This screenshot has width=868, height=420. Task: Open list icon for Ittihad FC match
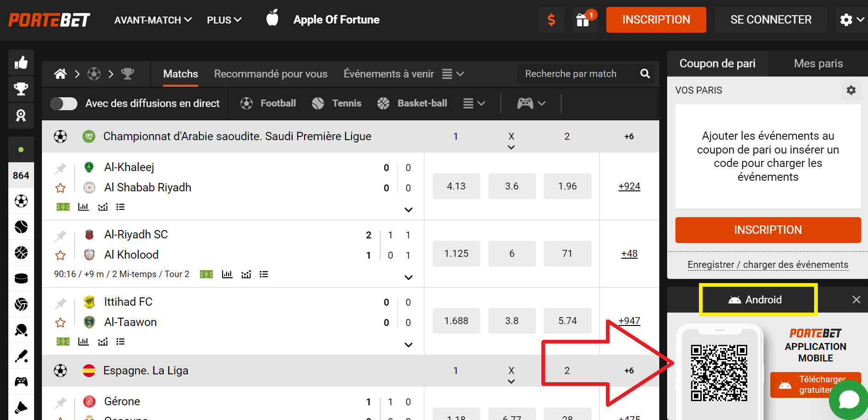[121, 342]
